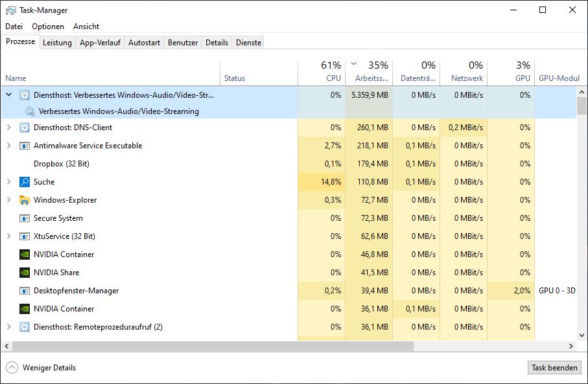The width and height of the screenshot is (588, 384).
Task: Click the NVIDIA Share icon
Action: 25,273
